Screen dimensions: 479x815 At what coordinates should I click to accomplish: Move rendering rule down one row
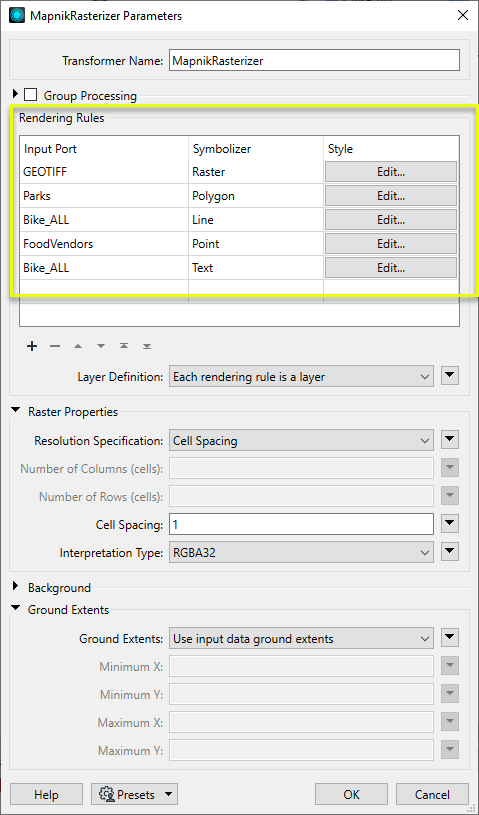(x=101, y=346)
